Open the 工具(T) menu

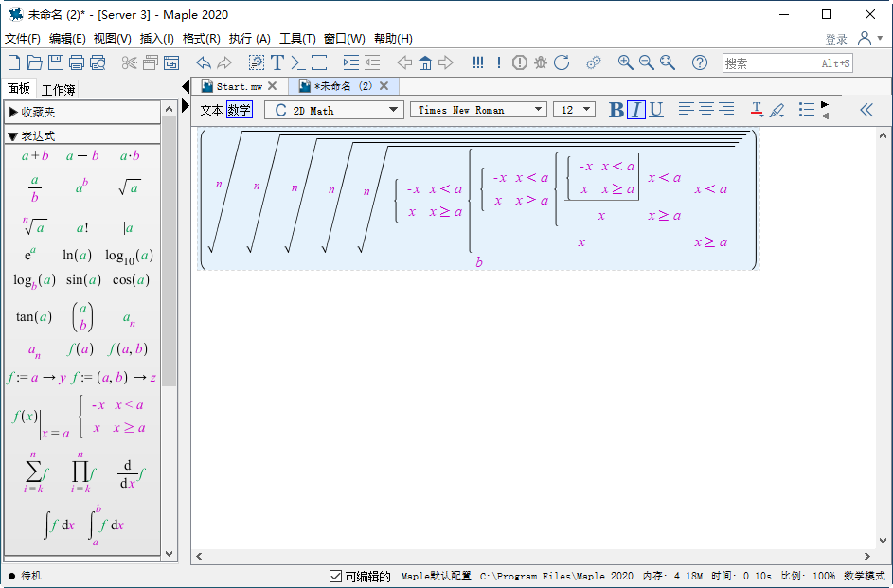pyautogui.click(x=297, y=39)
